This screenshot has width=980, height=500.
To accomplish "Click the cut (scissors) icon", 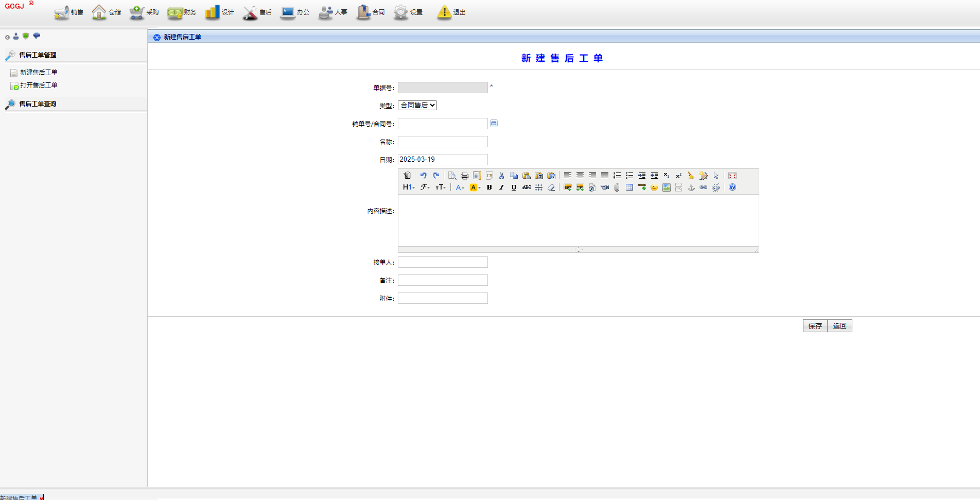I will (x=501, y=176).
